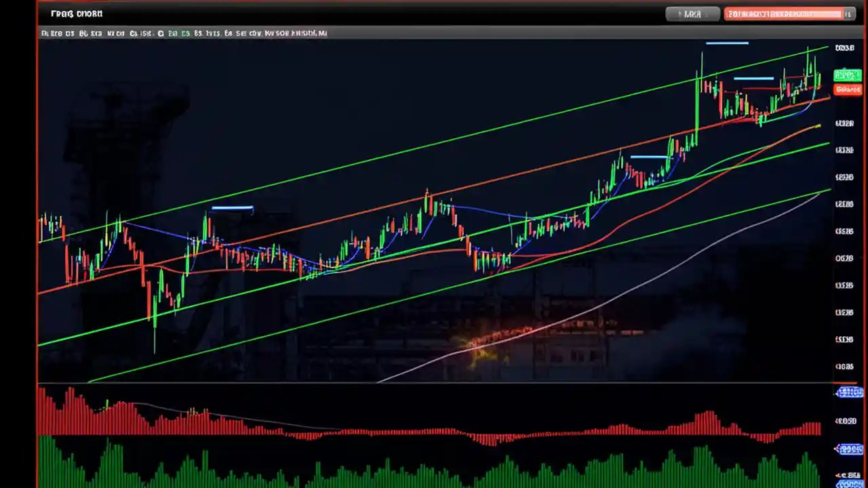This screenshot has height=488, width=868.
Task: Click the green Buy button on the right
Action: point(846,75)
